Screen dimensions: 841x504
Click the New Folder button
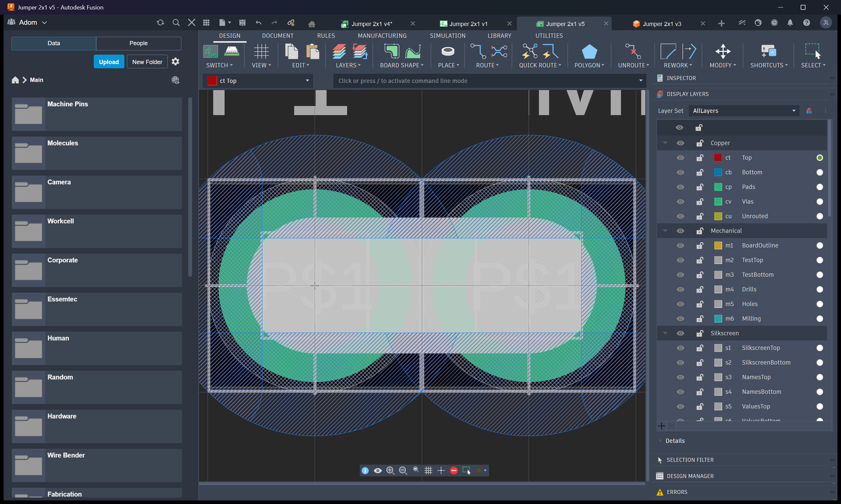[x=147, y=62]
